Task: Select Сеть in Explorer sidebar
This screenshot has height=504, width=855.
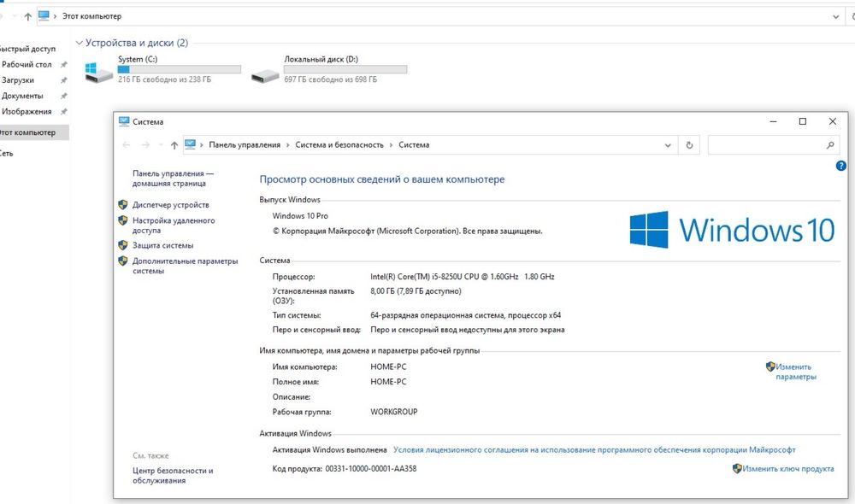Action: 6,154
